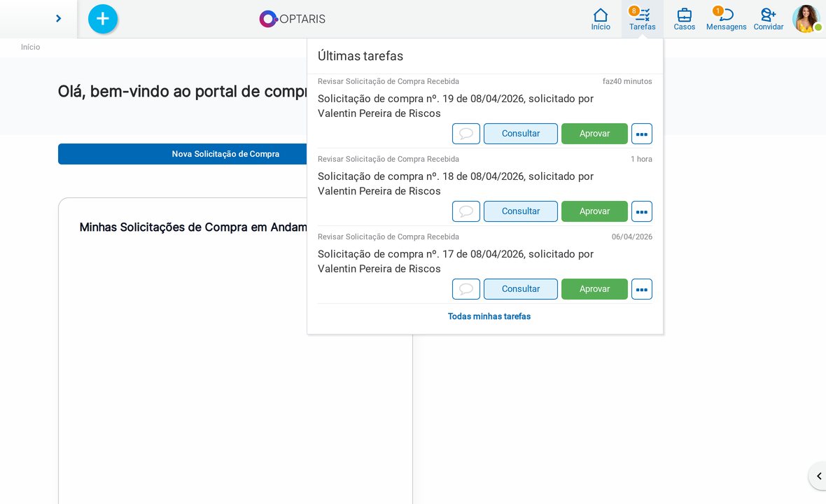Open the Casos briefcase icon

pos(685,20)
